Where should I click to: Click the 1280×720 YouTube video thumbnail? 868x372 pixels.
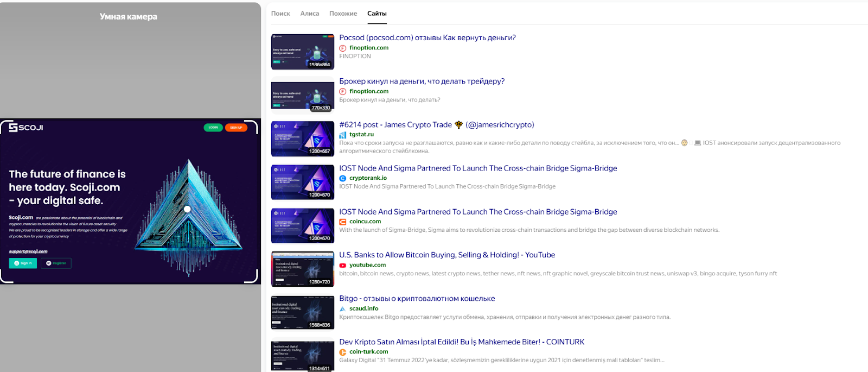(302, 269)
